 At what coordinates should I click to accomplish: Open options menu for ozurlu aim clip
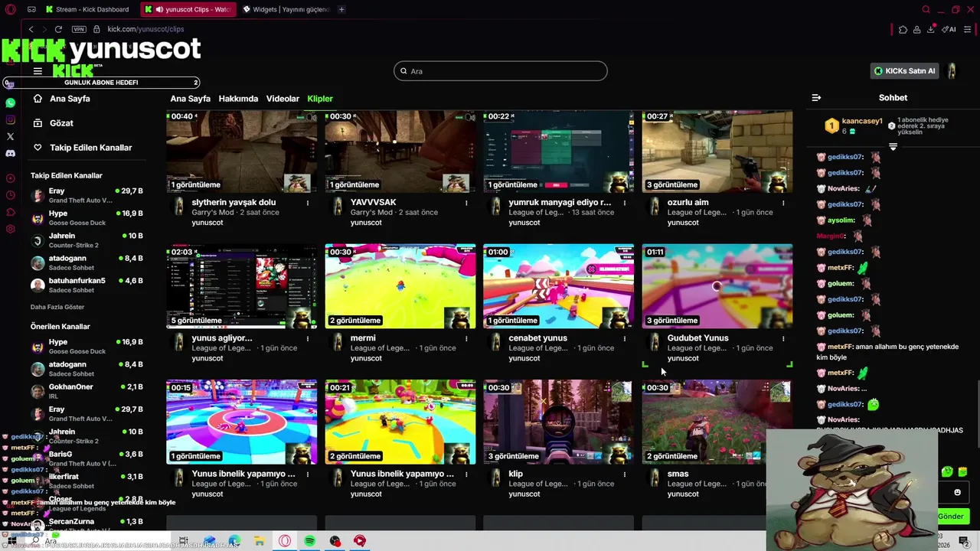[783, 203]
